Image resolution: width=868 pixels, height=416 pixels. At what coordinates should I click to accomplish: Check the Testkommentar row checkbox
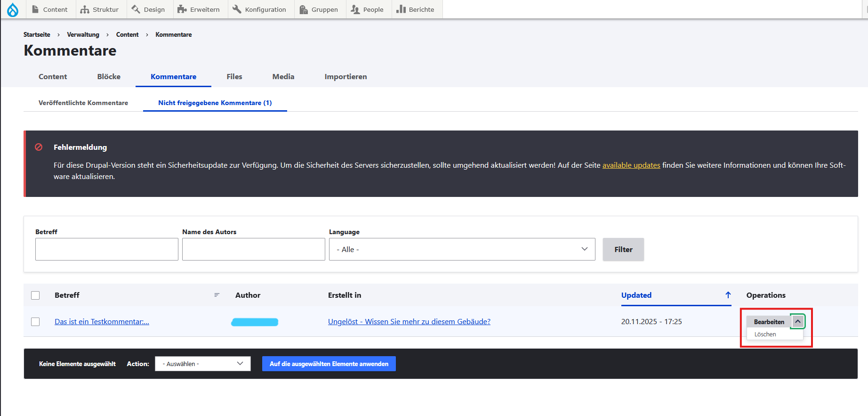point(35,322)
